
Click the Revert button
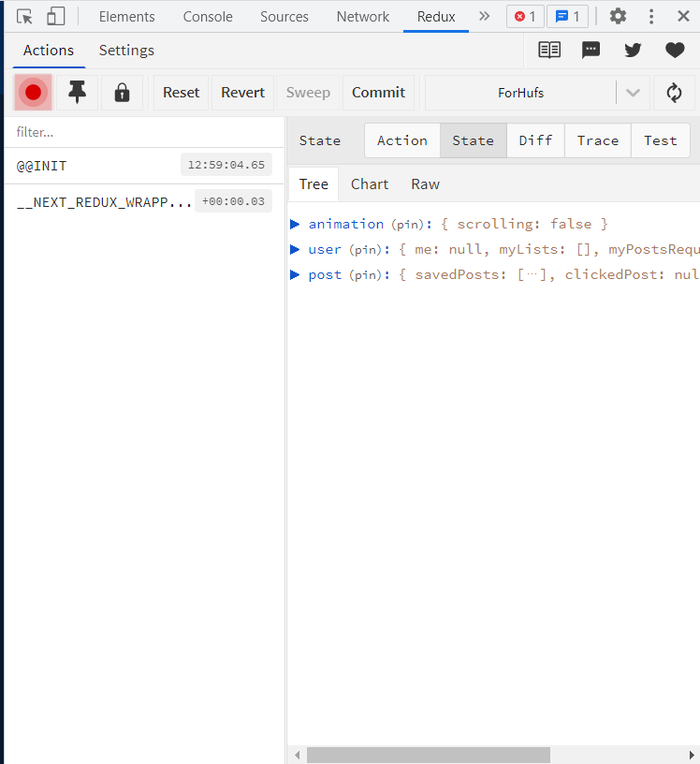(242, 93)
